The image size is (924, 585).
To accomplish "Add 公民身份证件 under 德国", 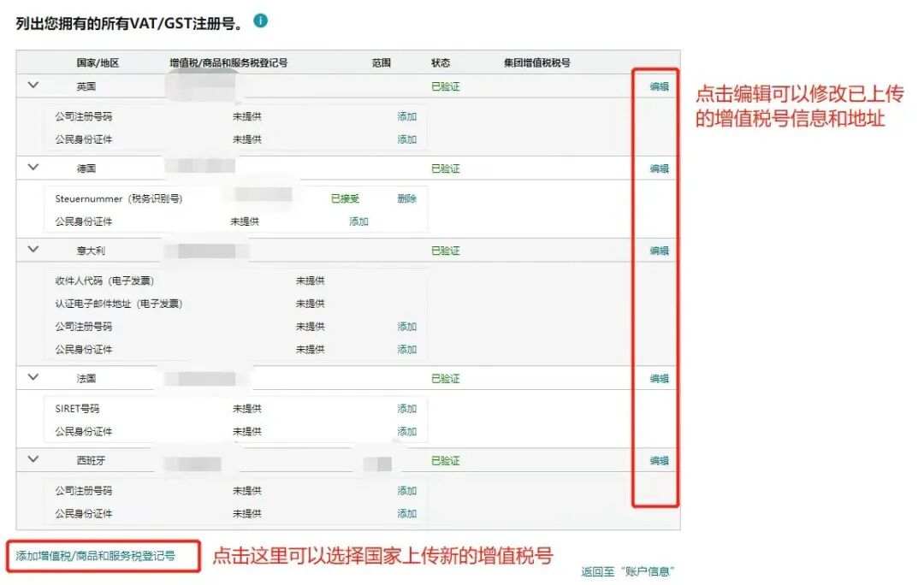I will (x=359, y=221).
